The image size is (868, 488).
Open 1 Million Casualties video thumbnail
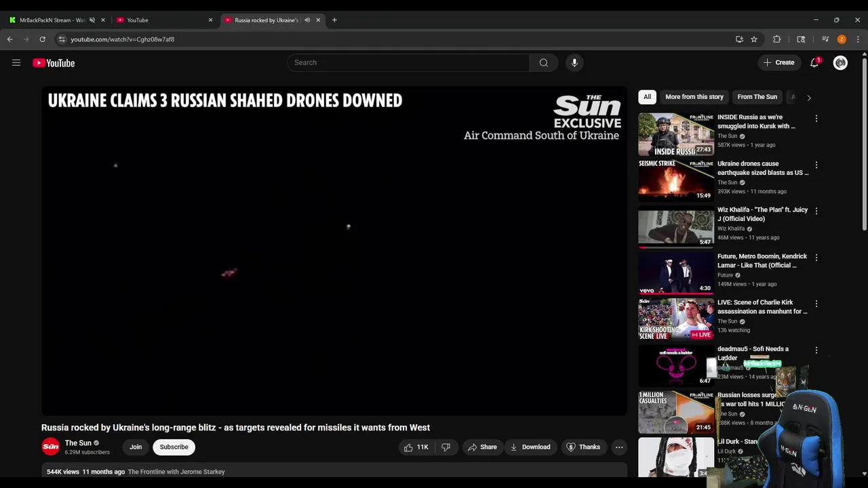[x=676, y=412]
